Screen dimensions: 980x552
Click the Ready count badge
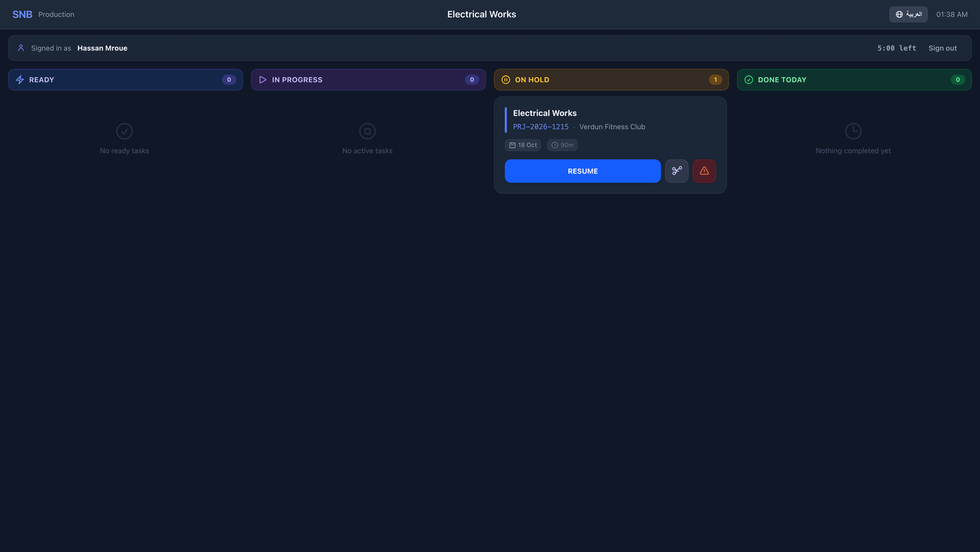(229, 80)
